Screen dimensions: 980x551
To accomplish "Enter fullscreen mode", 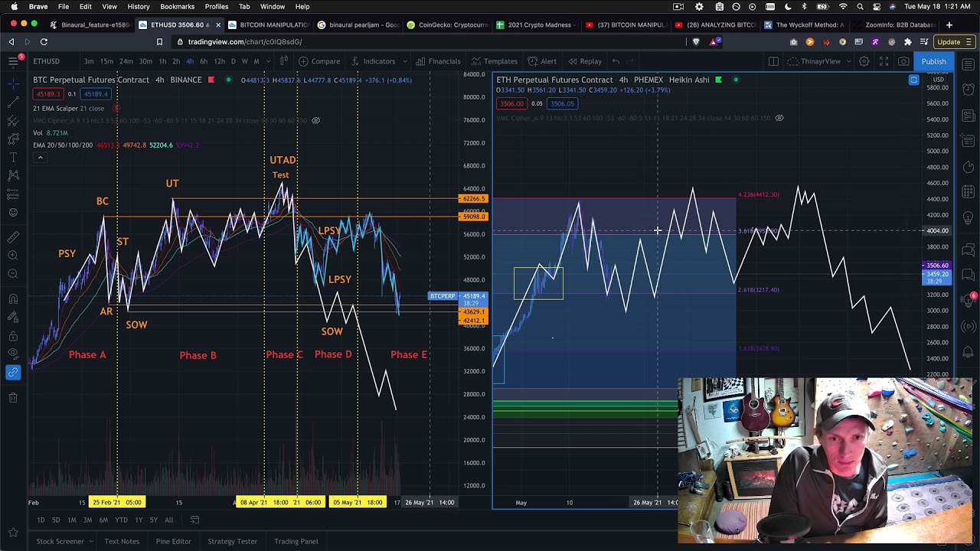I will tap(884, 61).
